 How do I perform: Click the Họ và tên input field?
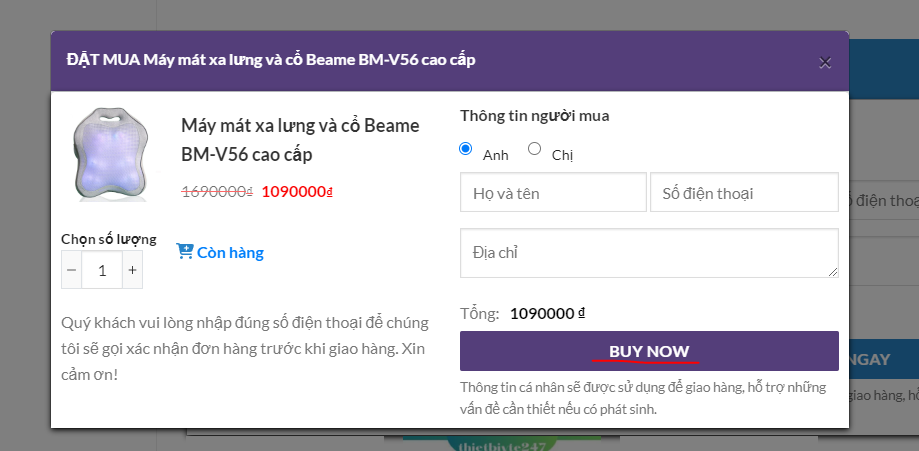tap(553, 192)
